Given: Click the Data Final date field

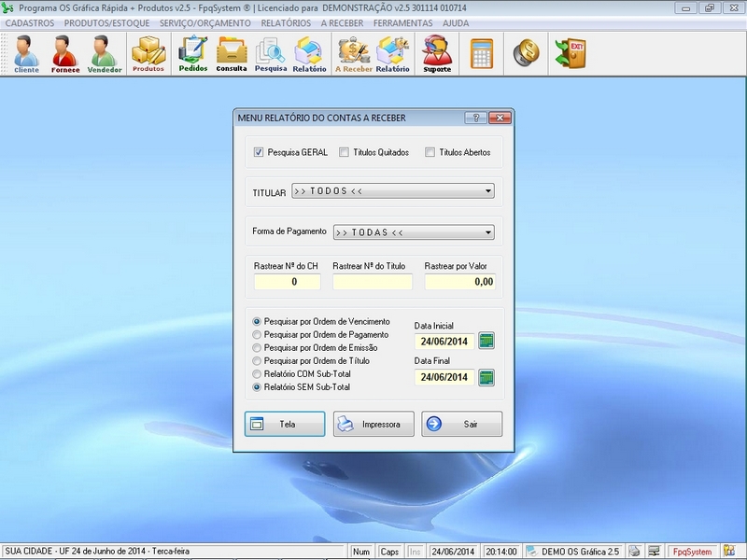Looking at the screenshot, I should pyautogui.click(x=444, y=377).
